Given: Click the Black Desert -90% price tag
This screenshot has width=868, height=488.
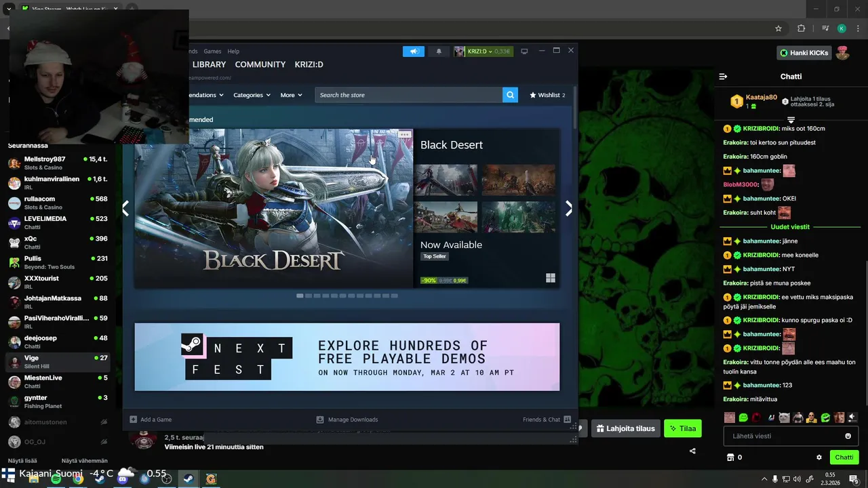Looking at the screenshot, I should point(444,280).
